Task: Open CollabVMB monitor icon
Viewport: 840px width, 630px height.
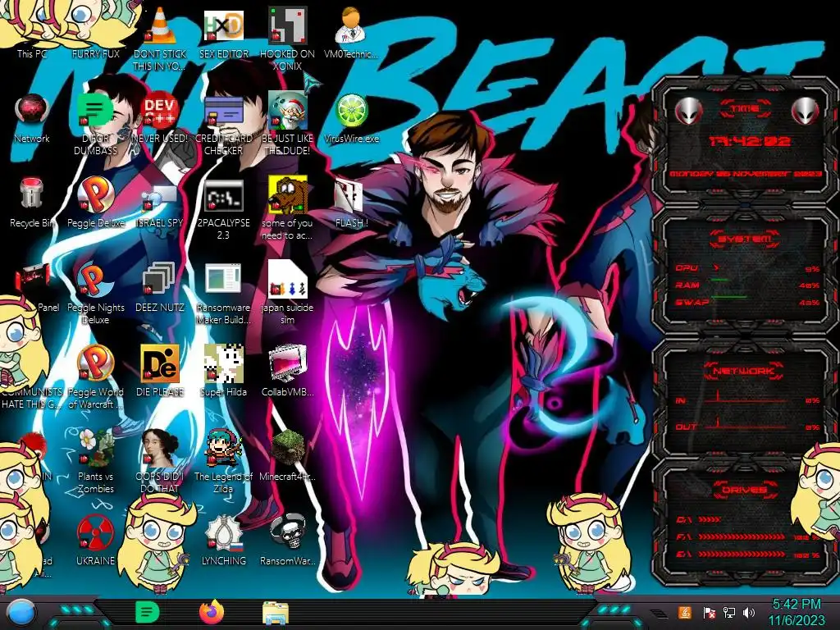Action: [x=287, y=363]
